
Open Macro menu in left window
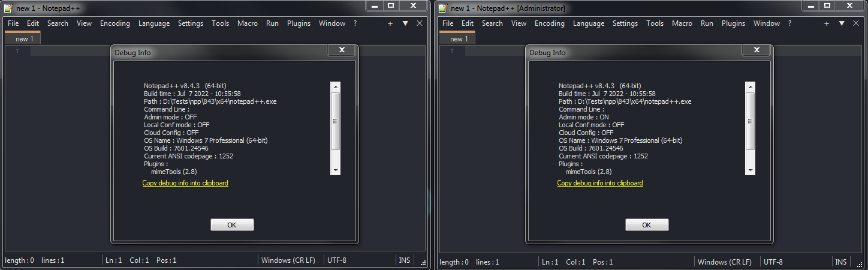tap(248, 23)
